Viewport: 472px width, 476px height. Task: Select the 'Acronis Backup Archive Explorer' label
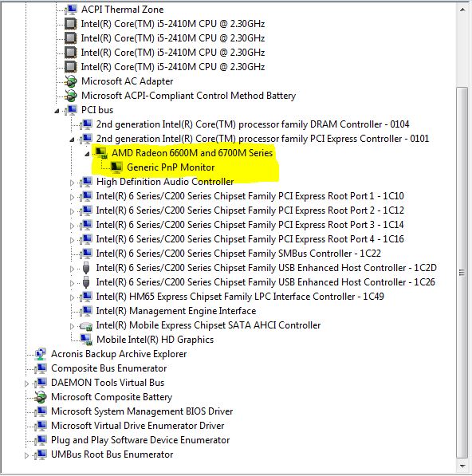(119, 354)
